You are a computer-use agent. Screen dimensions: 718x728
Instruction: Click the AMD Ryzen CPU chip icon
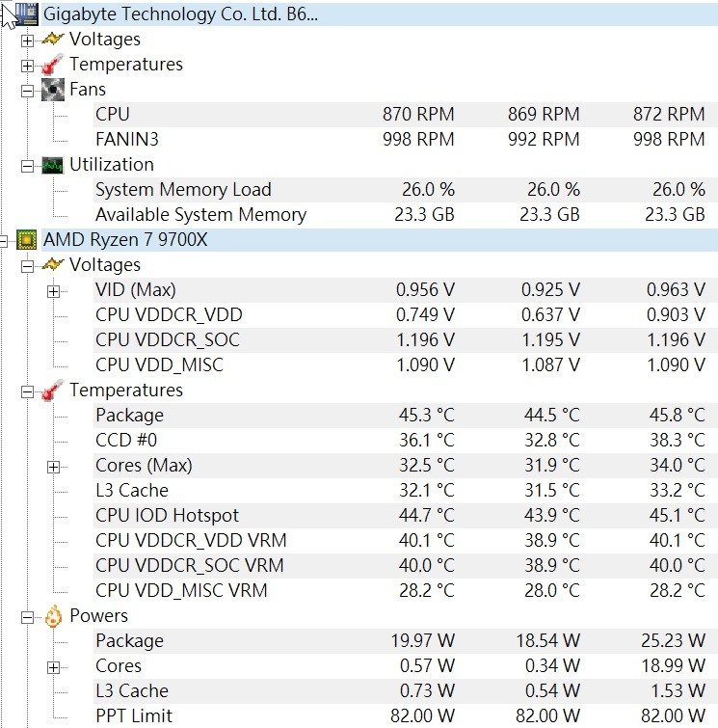[x=26, y=239]
